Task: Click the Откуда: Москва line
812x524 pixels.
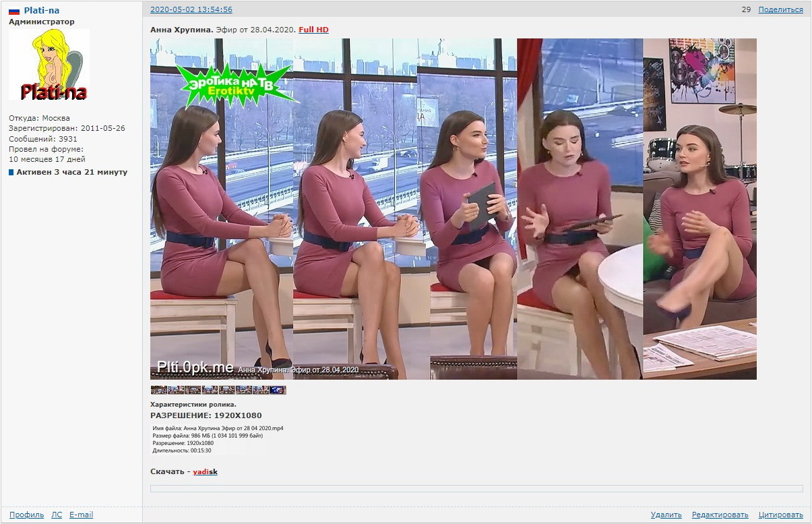Action: tap(39, 118)
